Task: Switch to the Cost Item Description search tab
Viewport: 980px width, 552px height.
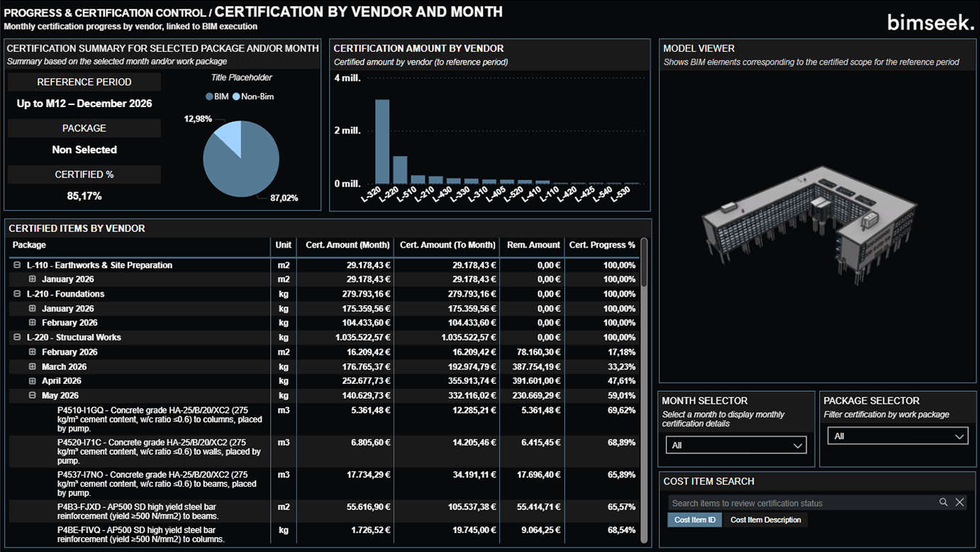Action: (766, 519)
